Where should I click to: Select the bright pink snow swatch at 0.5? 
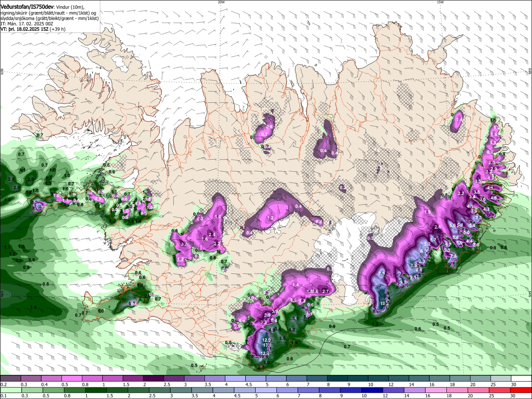coord(71,379)
